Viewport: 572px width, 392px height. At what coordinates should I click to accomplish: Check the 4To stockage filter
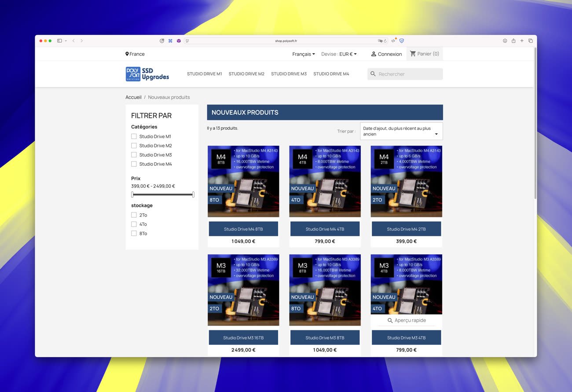(x=134, y=224)
